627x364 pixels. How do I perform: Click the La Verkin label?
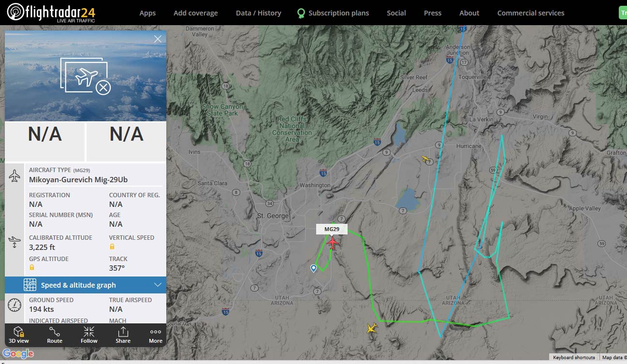pos(481,119)
